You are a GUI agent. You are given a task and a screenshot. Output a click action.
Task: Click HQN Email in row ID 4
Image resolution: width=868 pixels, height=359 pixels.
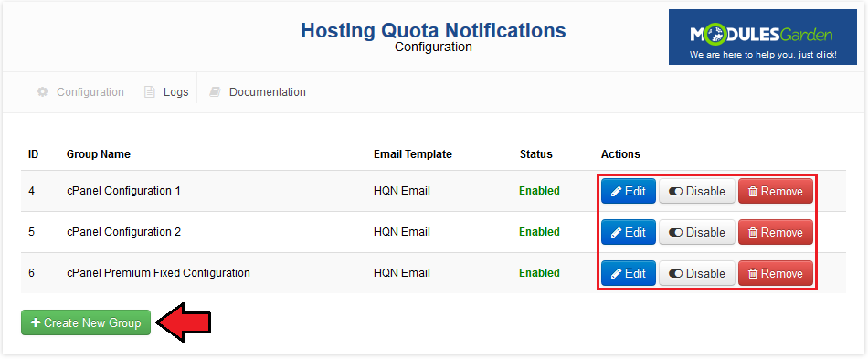tap(402, 191)
